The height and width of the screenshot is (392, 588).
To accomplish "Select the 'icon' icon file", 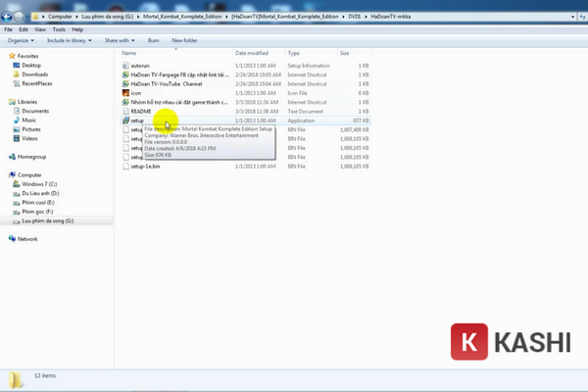I will [135, 92].
